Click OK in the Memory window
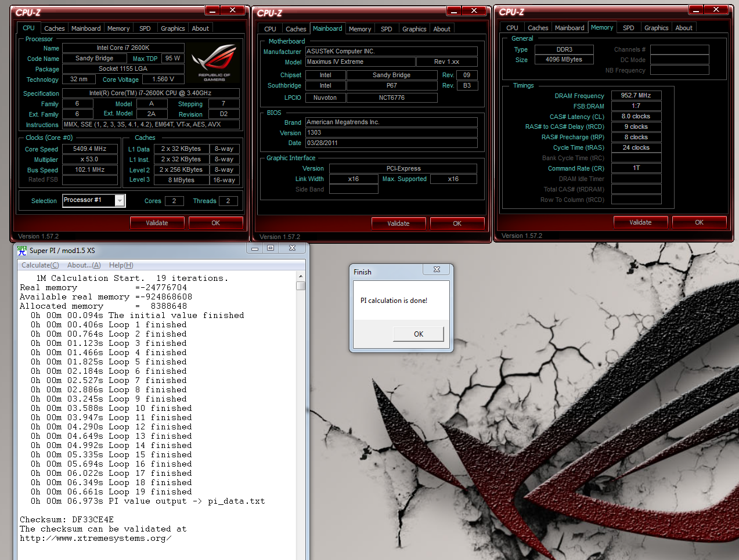The image size is (739, 560). (x=699, y=222)
